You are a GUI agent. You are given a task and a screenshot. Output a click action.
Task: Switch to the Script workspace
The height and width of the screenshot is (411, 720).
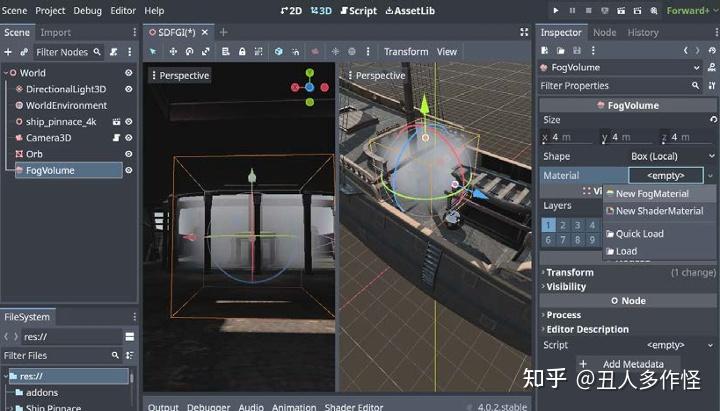[359, 11]
